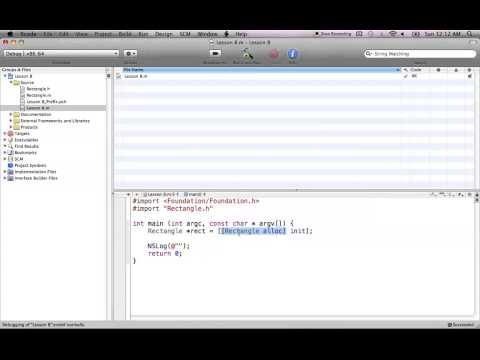Click the lock icon at editor's top right
This screenshot has width=480, height=360.
pyautogui.click(x=469, y=194)
